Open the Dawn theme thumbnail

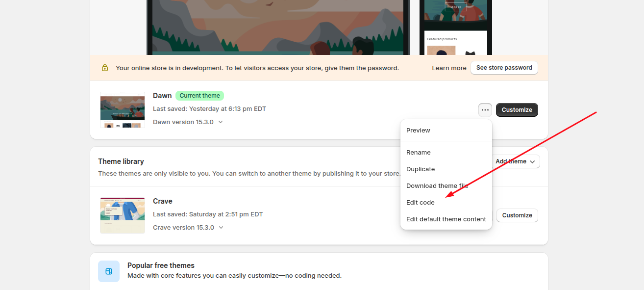123,110
